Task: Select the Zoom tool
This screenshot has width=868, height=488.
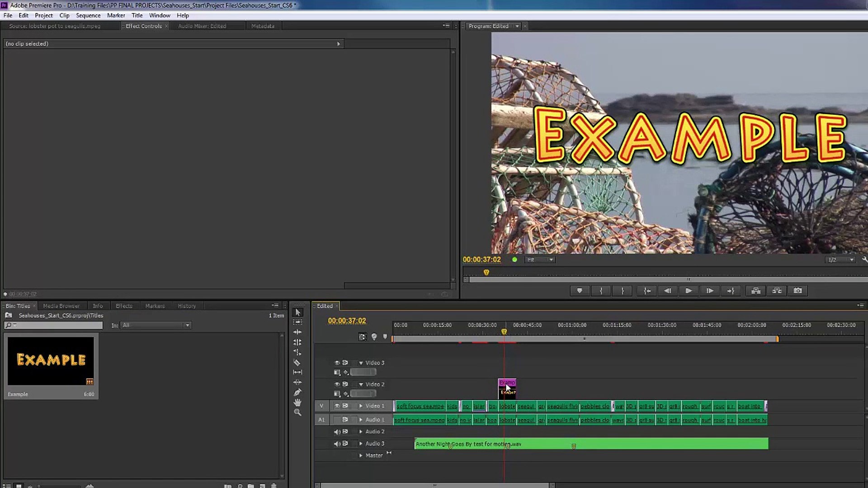Action: click(x=297, y=413)
